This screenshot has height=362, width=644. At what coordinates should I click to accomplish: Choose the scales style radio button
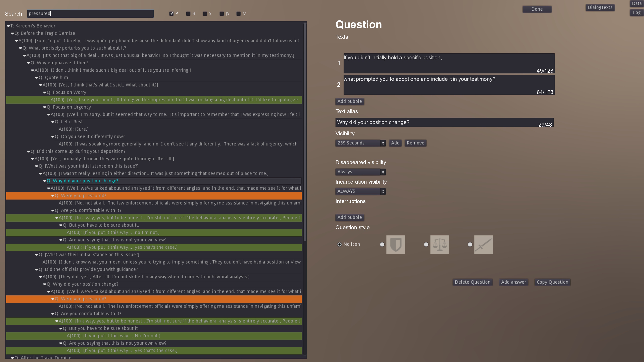(426, 244)
